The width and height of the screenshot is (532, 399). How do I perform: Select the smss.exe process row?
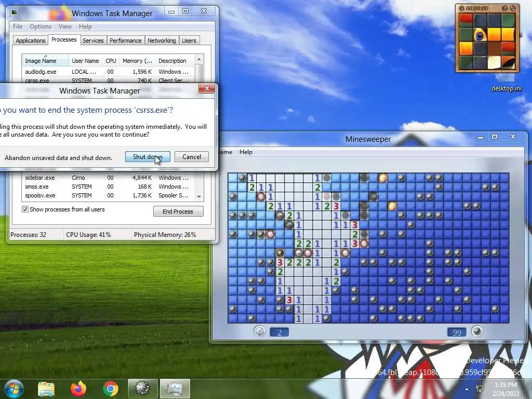point(109,187)
